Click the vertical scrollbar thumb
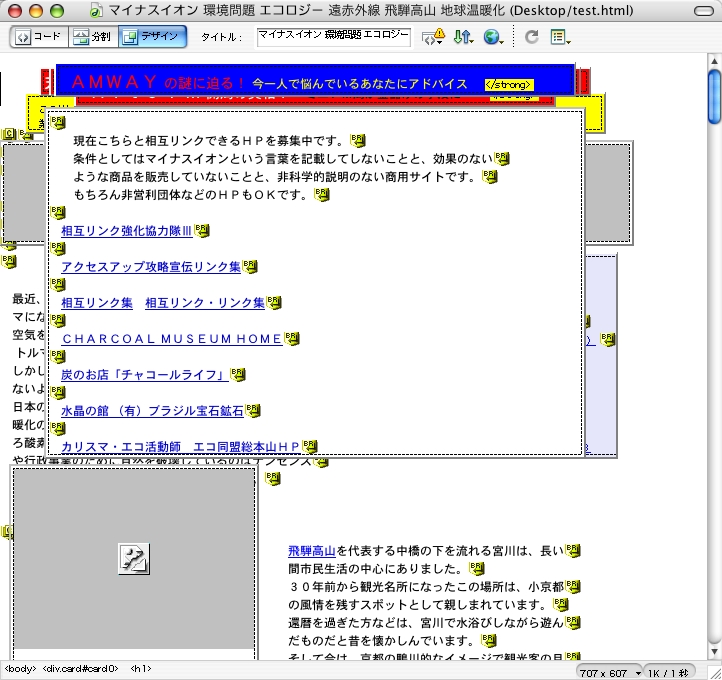 pos(714,96)
